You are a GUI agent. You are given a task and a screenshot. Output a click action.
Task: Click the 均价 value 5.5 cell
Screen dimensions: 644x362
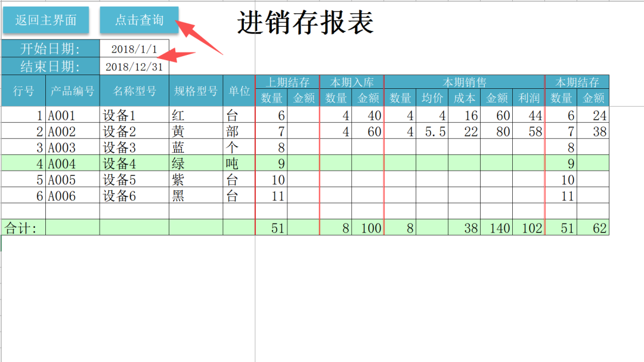[x=432, y=132]
